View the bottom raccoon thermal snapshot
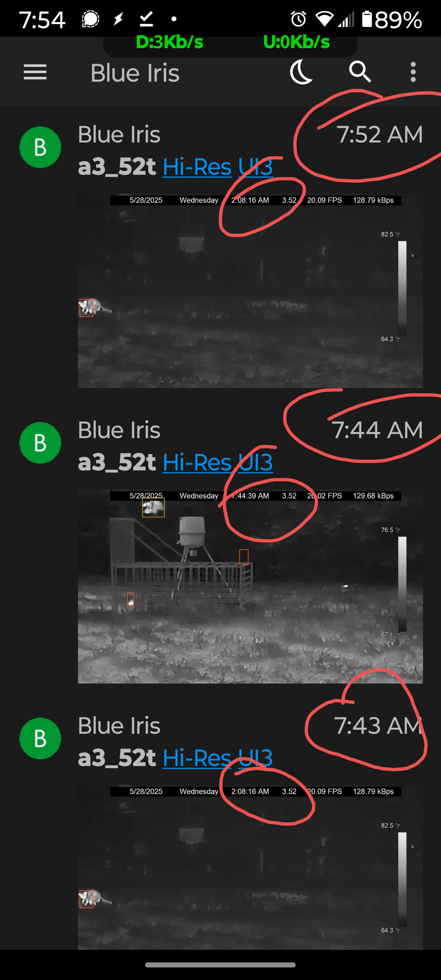441x980 pixels. coord(250,867)
